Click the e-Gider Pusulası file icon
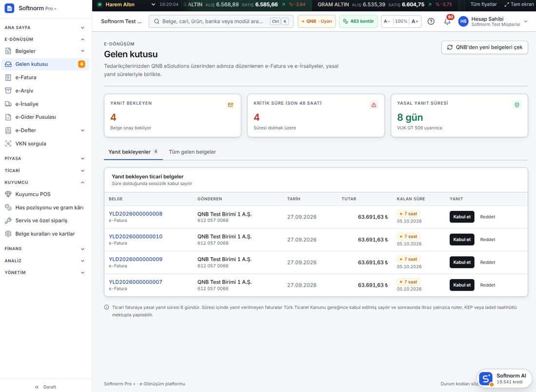The width and height of the screenshot is (536, 392). pos(8,117)
